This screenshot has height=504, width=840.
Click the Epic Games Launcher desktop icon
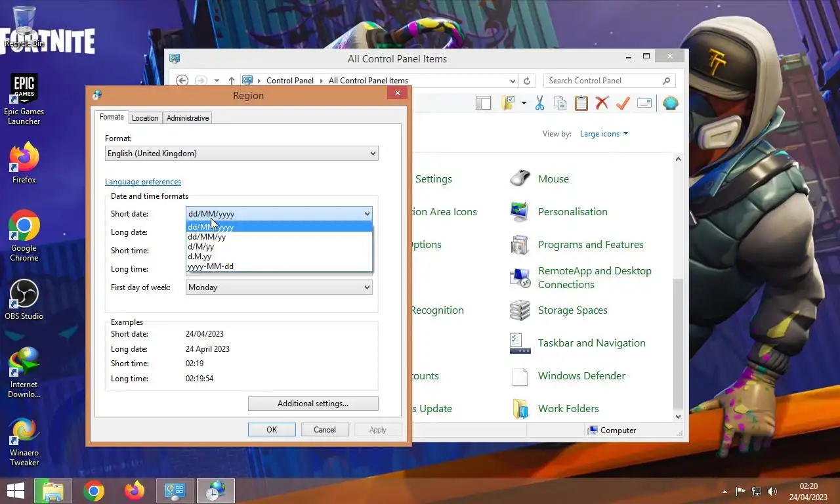pos(24,99)
